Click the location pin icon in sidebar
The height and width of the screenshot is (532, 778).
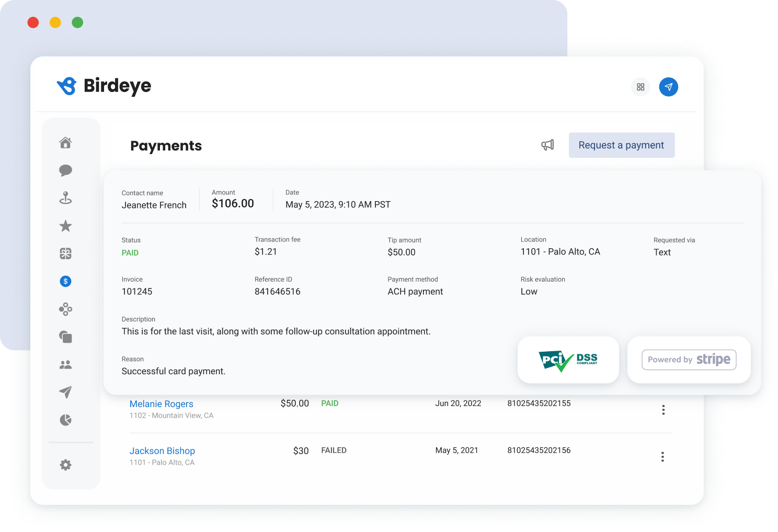[x=65, y=198]
